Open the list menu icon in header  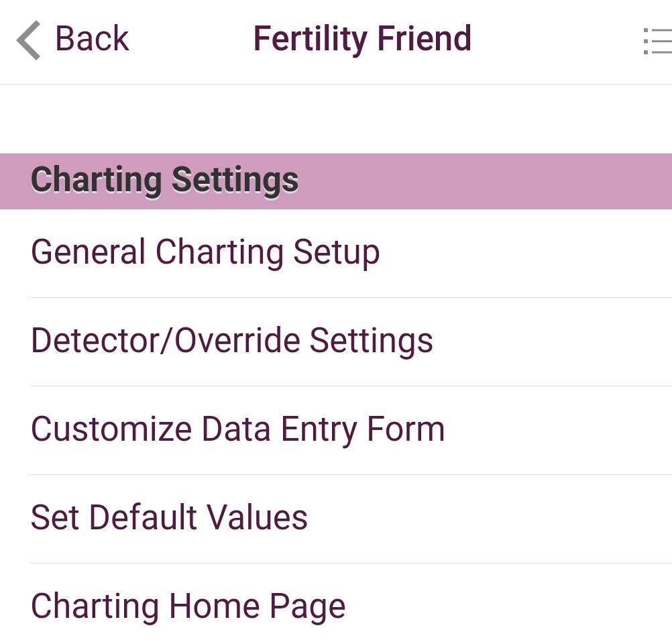[657, 41]
